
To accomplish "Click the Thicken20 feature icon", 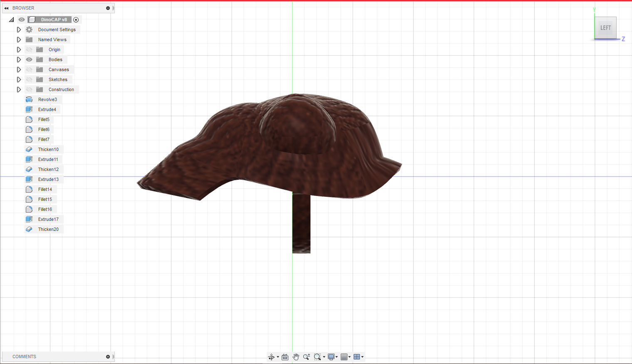I will [29, 229].
